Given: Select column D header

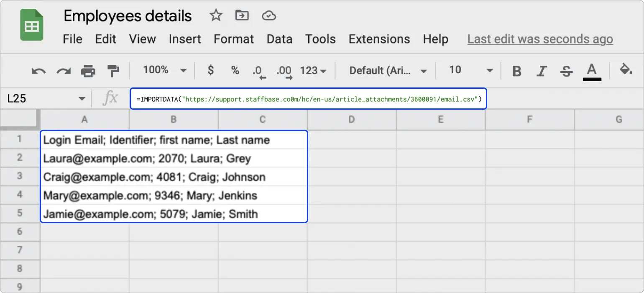Looking at the screenshot, I should 352,120.
